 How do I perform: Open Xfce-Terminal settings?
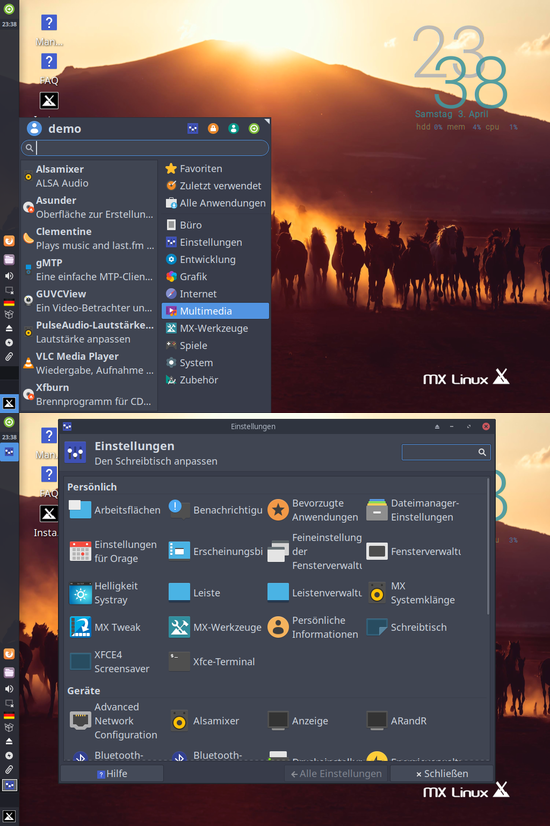[212, 662]
